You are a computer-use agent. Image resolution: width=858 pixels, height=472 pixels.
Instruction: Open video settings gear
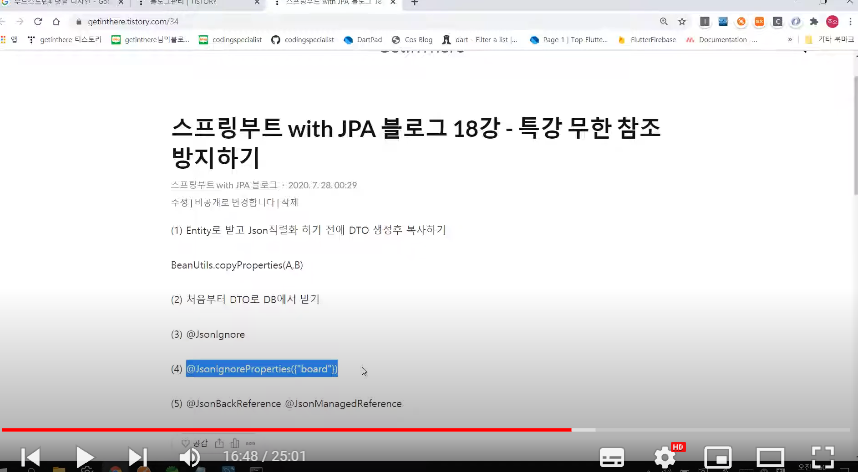click(x=664, y=457)
